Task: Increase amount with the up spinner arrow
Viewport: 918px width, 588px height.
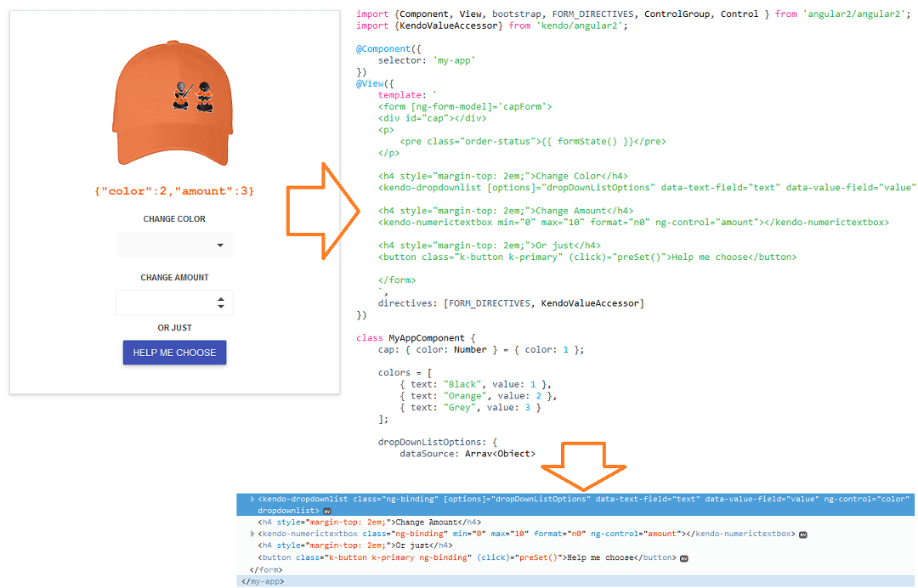Action: [221, 299]
